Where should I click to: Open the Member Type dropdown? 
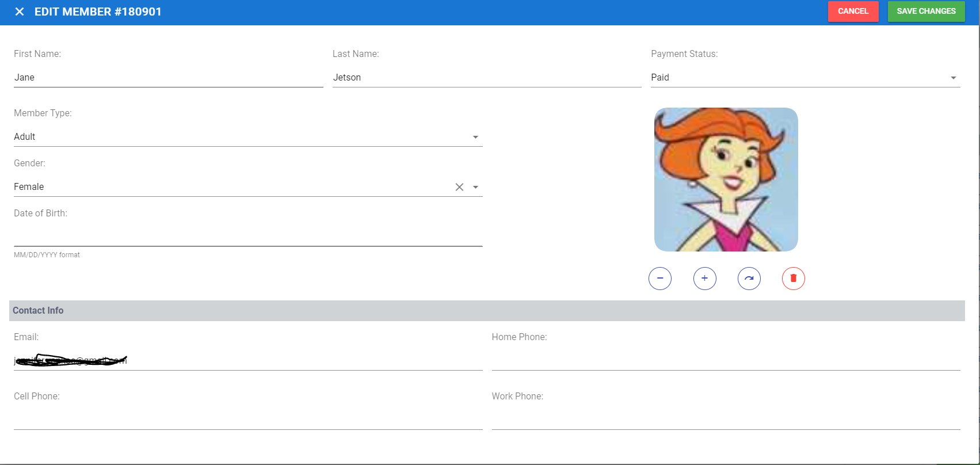pos(248,136)
